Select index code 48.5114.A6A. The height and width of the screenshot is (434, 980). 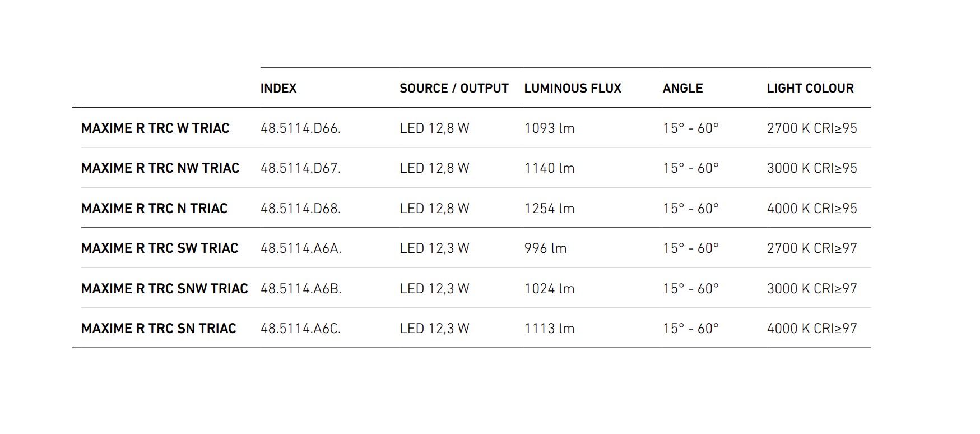point(301,248)
